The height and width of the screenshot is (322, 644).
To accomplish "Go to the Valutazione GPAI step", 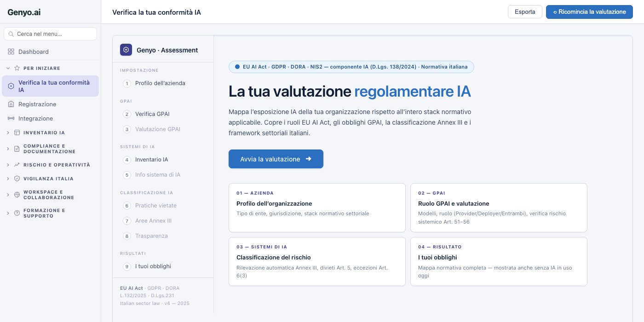I will [x=163, y=129].
